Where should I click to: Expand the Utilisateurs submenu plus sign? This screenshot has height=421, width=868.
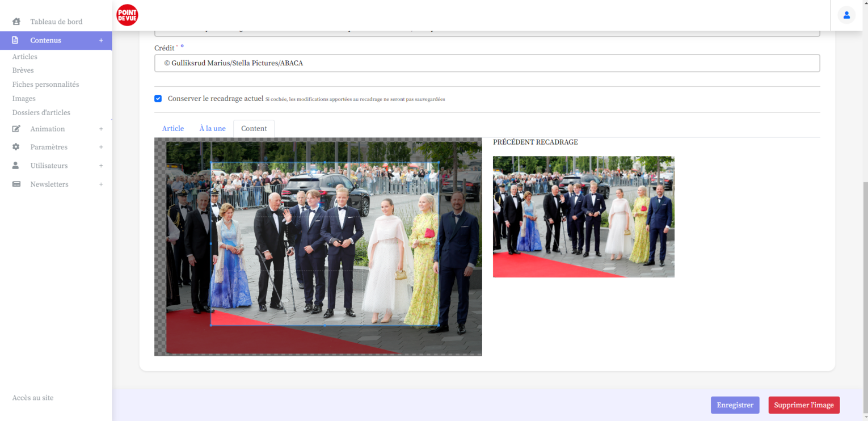coord(101,166)
